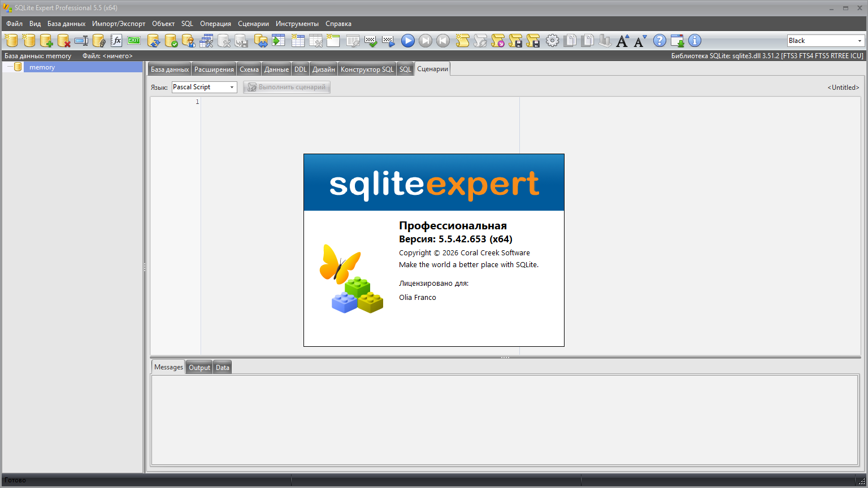Click the blue question mark Help icon

tap(659, 41)
